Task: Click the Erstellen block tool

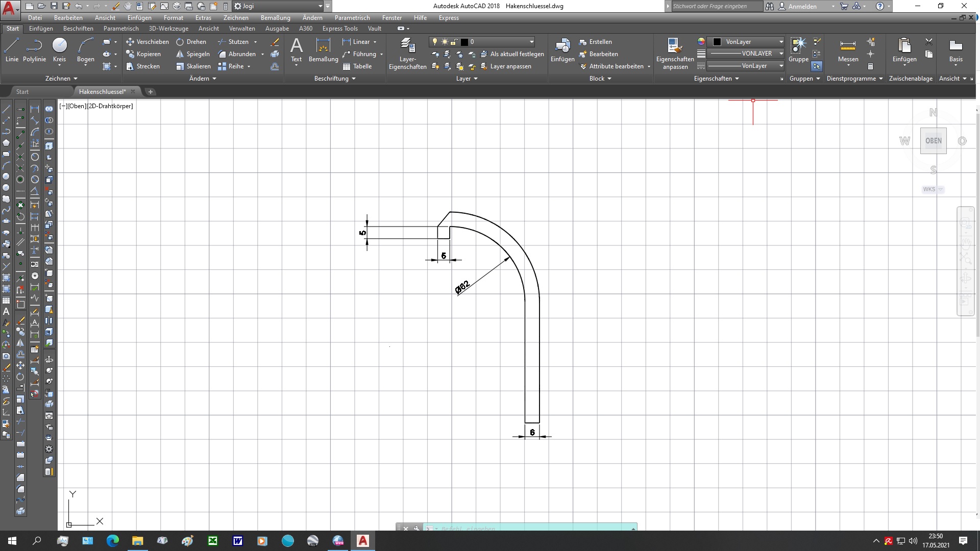Action: [595, 42]
